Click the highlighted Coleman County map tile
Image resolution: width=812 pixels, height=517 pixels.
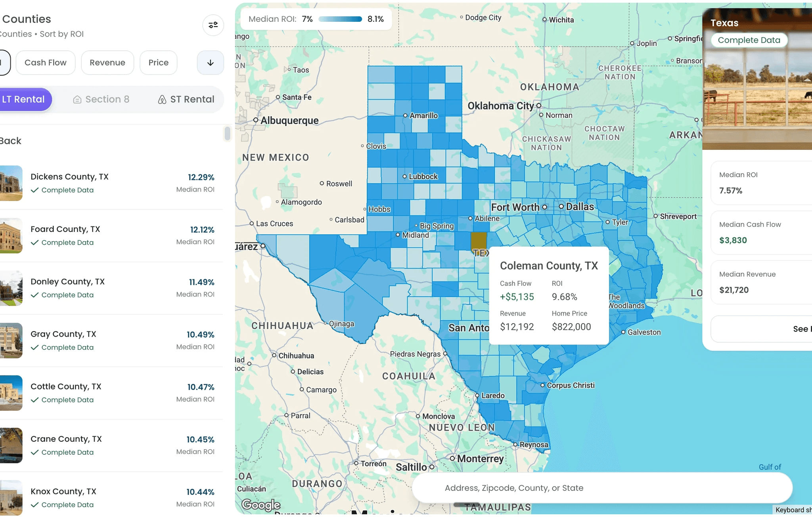478,240
